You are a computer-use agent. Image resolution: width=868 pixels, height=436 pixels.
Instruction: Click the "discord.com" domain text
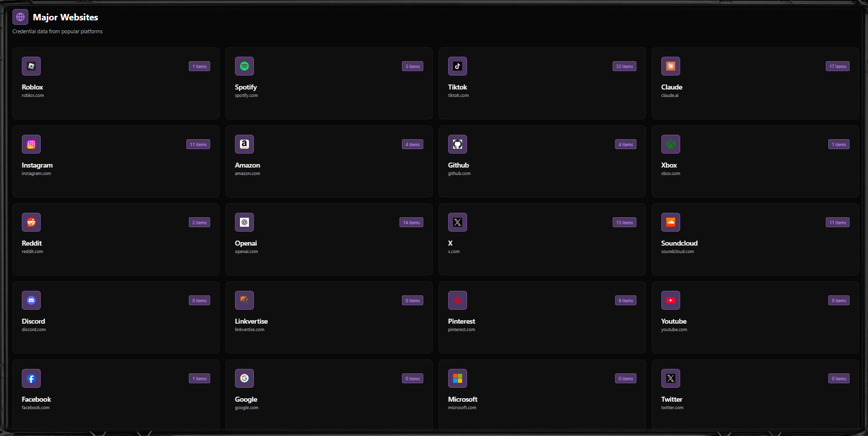[x=34, y=330]
